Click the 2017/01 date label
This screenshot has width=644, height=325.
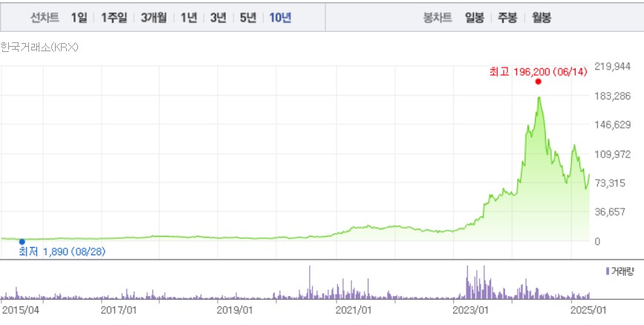[118, 310]
